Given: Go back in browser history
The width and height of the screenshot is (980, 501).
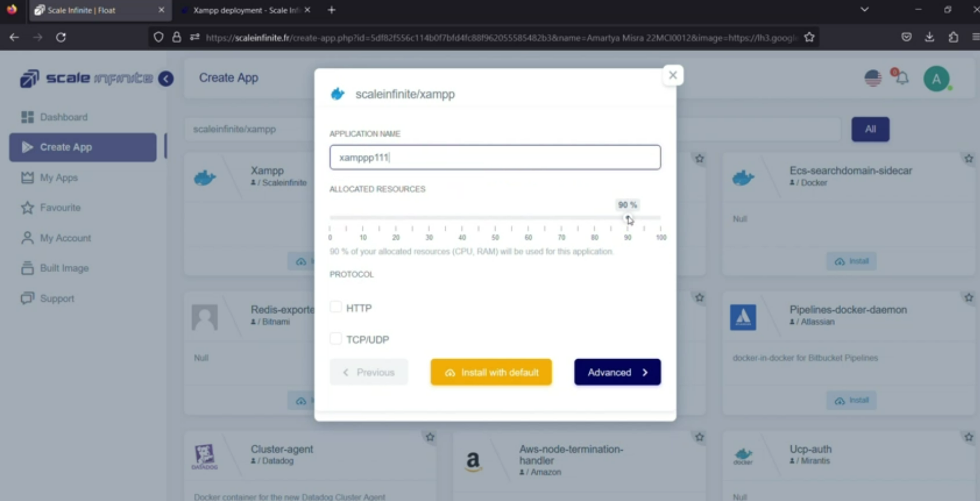Looking at the screenshot, I should [14, 37].
